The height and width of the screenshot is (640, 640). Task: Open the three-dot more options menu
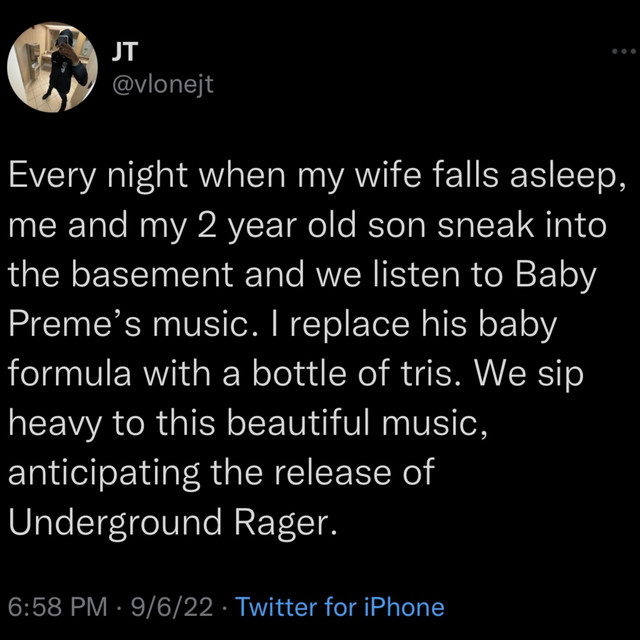[624, 51]
